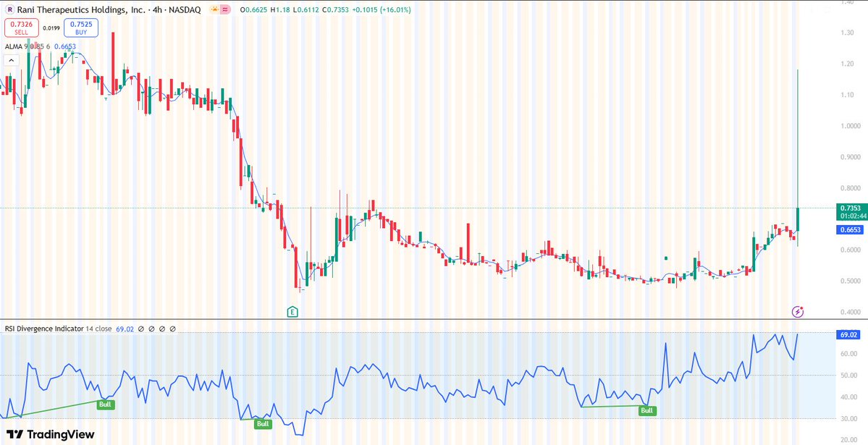Click the 0.0199 spread value
Image resolution: width=868 pixels, height=445 pixels.
pyautogui.click(x=51, y=27)
